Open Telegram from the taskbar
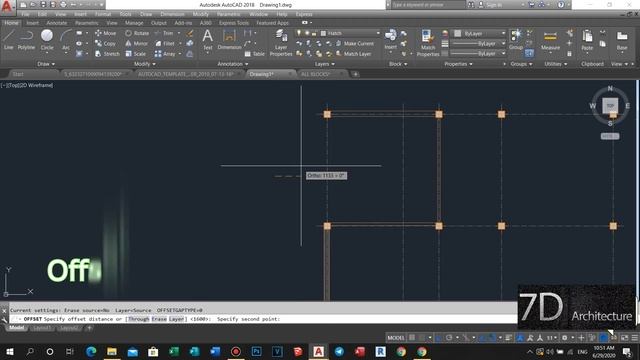Image resolution: width=640 pixels, height=360 pixels. pyautogui.click(x=339, y=351)
